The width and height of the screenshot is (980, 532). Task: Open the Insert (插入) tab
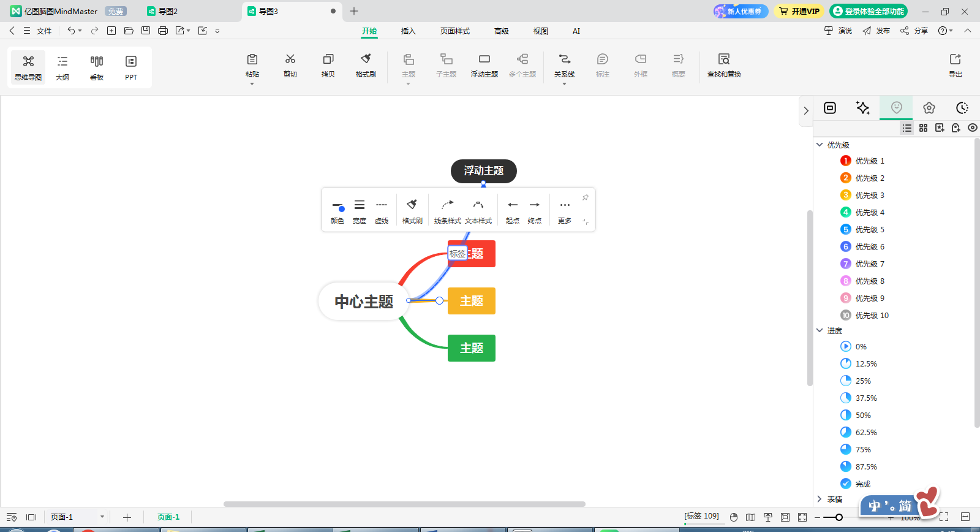point(408,31)
